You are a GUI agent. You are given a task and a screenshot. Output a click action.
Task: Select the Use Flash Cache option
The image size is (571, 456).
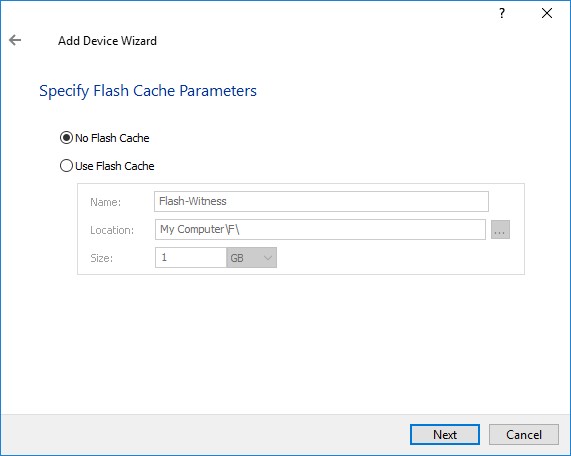[x=107, y=166]
